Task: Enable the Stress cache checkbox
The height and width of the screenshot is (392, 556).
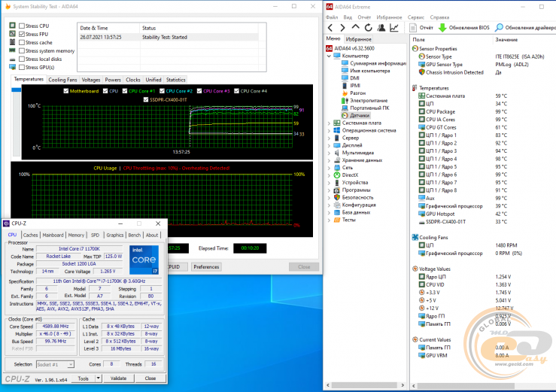Action: 22,43
